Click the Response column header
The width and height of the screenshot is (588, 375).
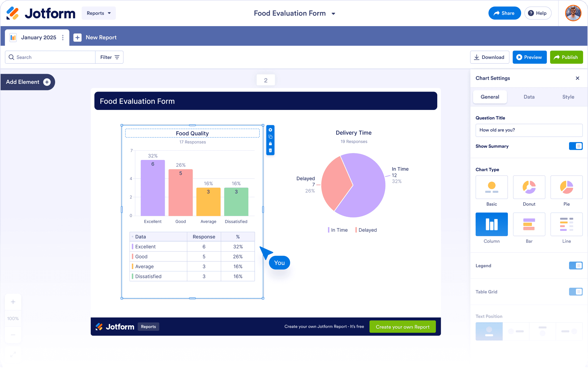204,237
